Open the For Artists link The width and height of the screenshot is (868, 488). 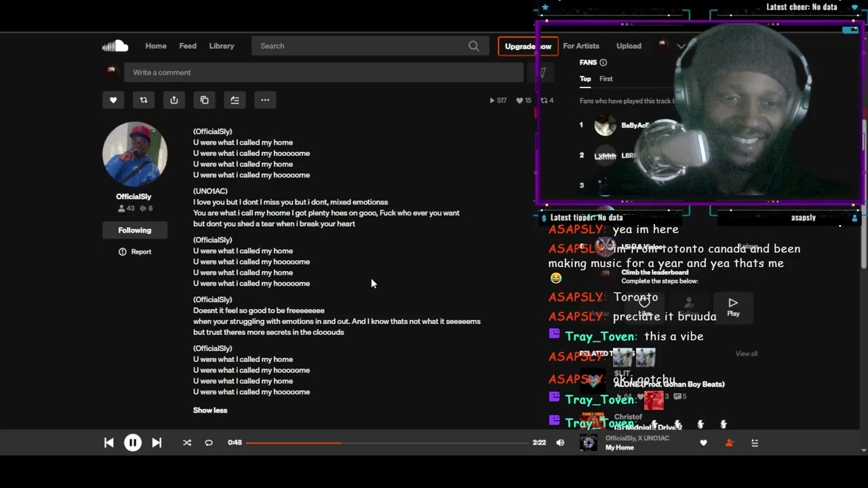(581, 46)
